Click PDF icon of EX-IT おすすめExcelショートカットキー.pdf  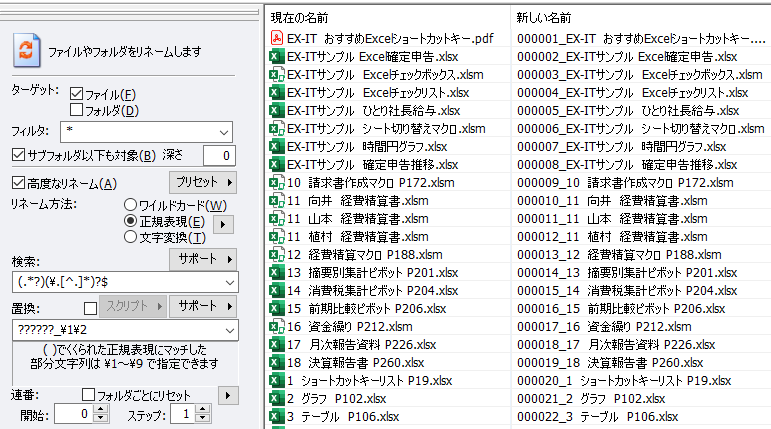277,38
